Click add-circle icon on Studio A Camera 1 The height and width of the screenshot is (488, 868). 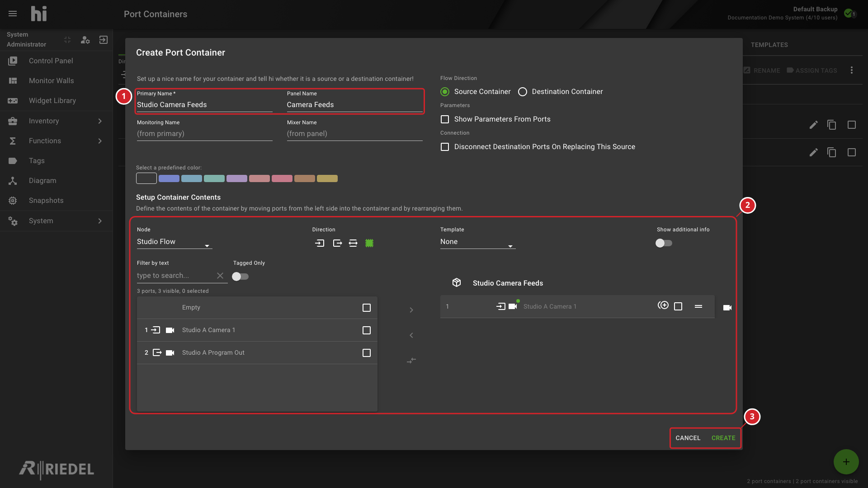663,306
